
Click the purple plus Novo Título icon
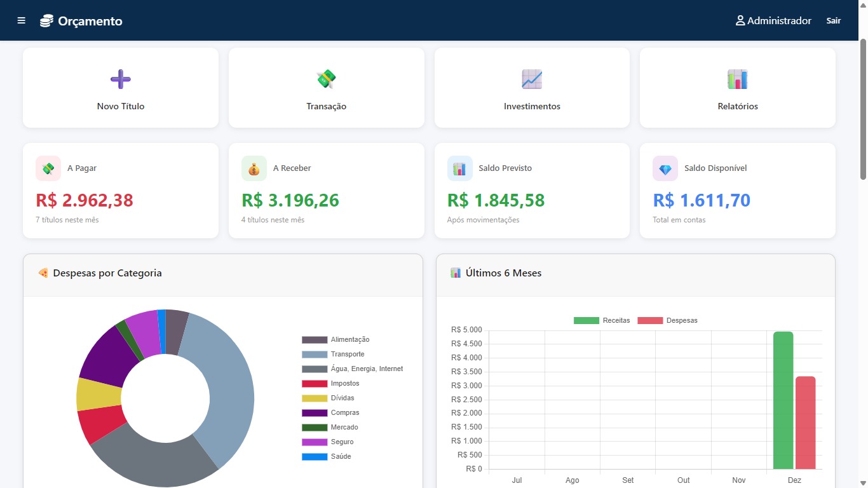121,79
